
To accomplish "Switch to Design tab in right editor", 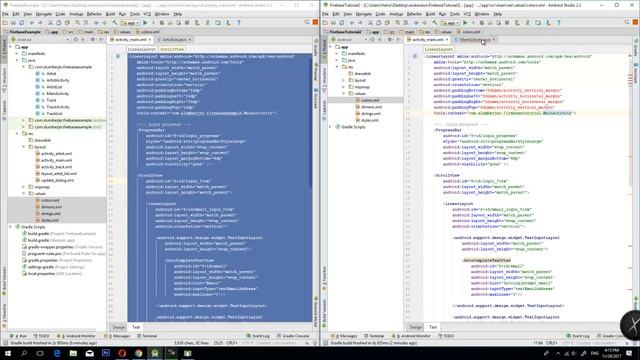I will [x=416, y=327].
